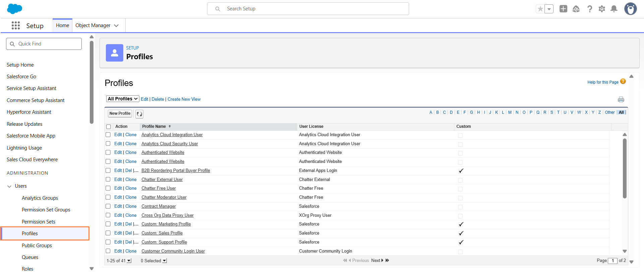644x272 pixels.
Task: Open the 1-25 of 41 records dropdown
Action: 129,261
